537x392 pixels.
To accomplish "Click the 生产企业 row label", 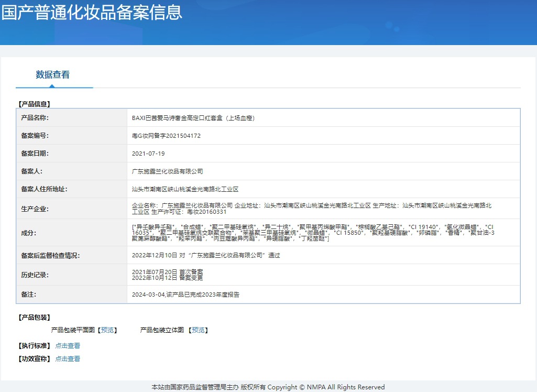I will tap(35, 209).
